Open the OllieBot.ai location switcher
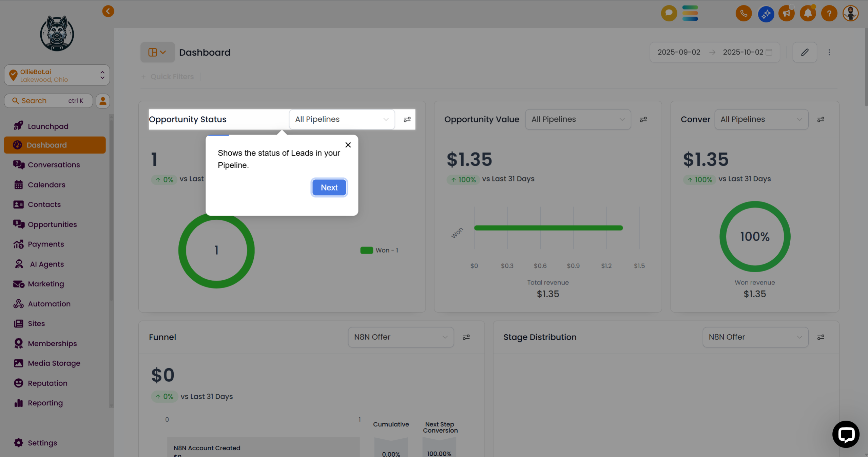 57,75
